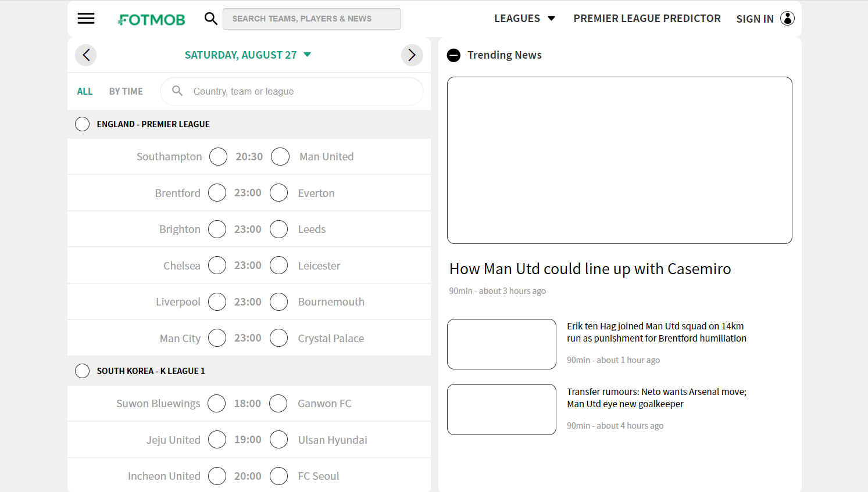Open the Saturday, August 27 date picker
The image size is (868, 492).
(248, 55)
